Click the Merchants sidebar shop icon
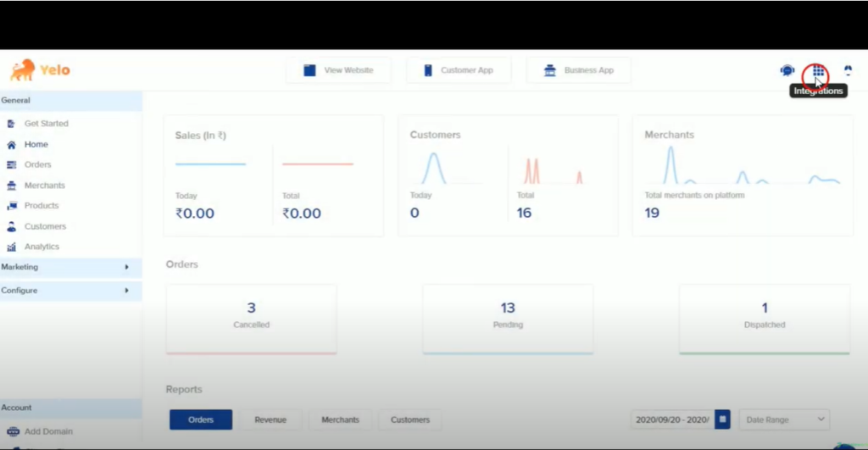This screenshot has height=450, width=868. click(11, 186)
